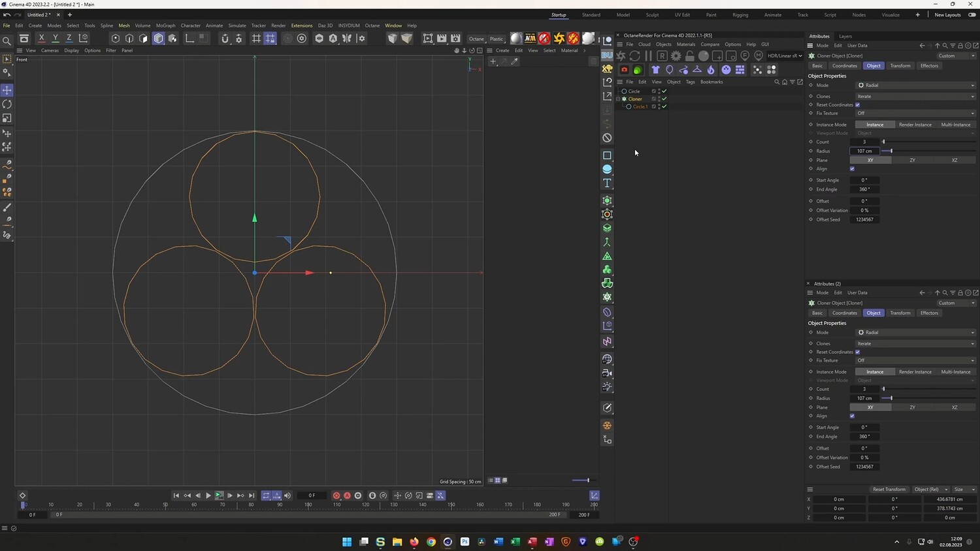
Task: Open the Size dropdown in coordinates bar
Action: pos(964,489)
